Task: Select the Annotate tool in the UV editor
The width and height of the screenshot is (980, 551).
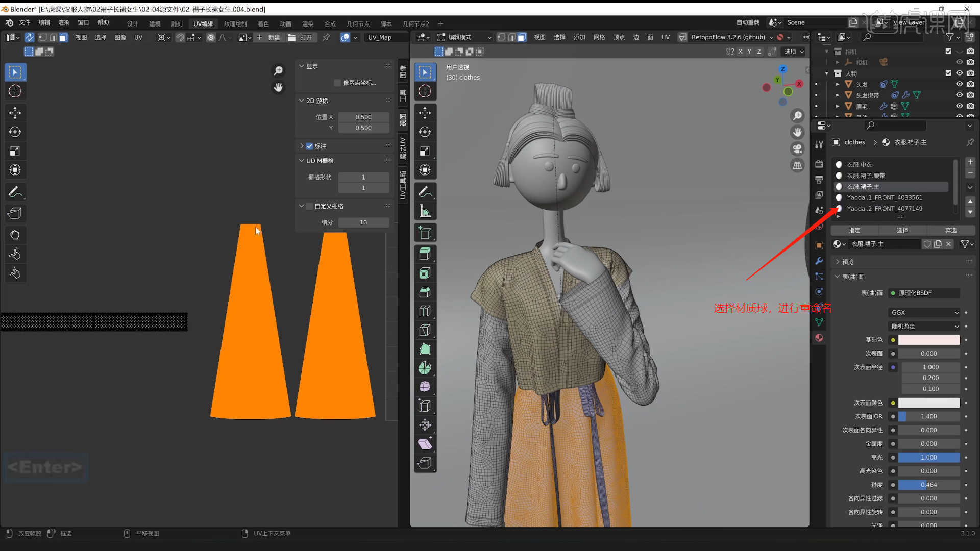Action: [x=15, y=192]
